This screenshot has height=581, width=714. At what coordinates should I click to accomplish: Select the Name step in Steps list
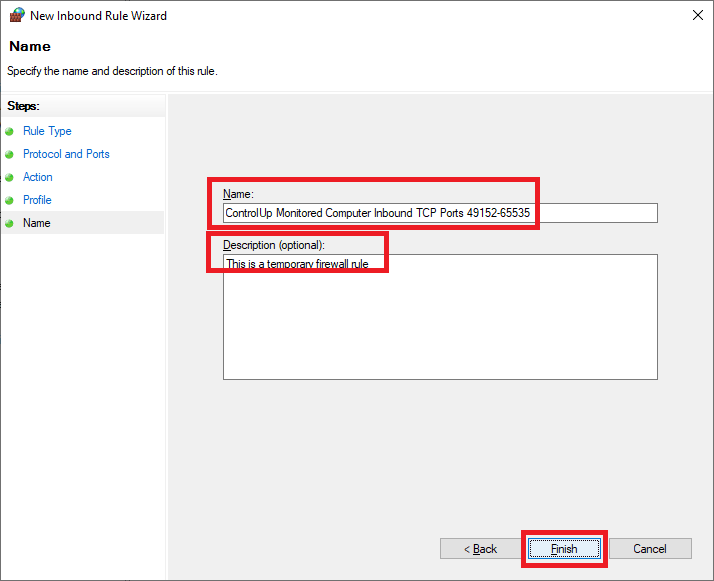click(x=36, y=223)
